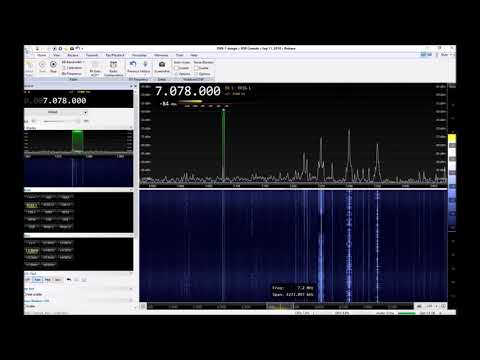
Task: Click the camera icon in the quick access toolbar
Action: point(72,49)
